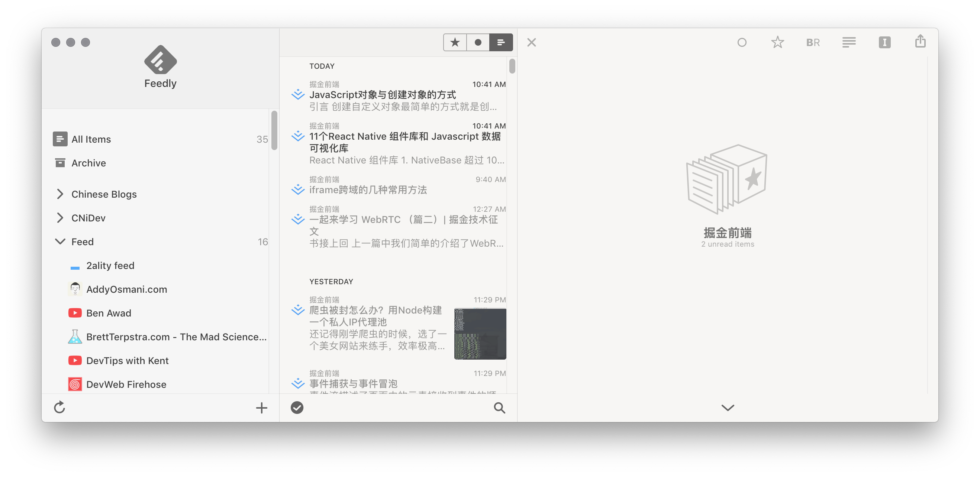Toggle the star favorite outline icon
This screenshot has width=980, height=477.
[x=777, y=42]
